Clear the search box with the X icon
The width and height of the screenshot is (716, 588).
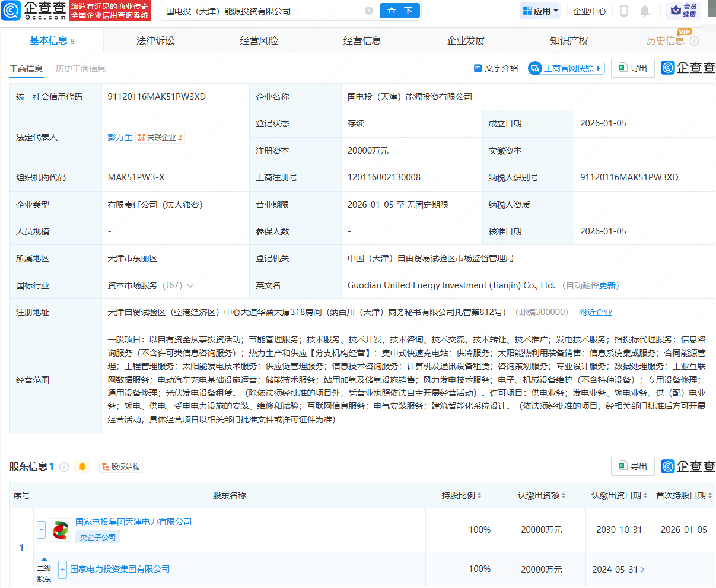[369, 11]
